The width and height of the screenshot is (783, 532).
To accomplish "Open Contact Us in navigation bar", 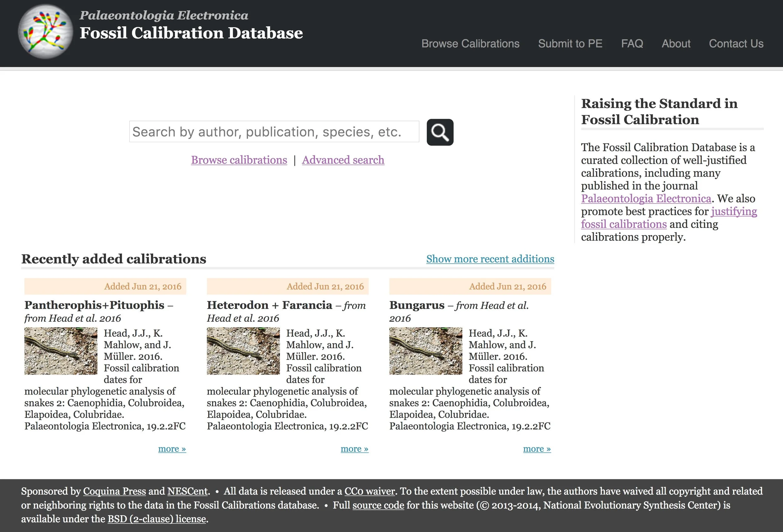I will point(736,44).
